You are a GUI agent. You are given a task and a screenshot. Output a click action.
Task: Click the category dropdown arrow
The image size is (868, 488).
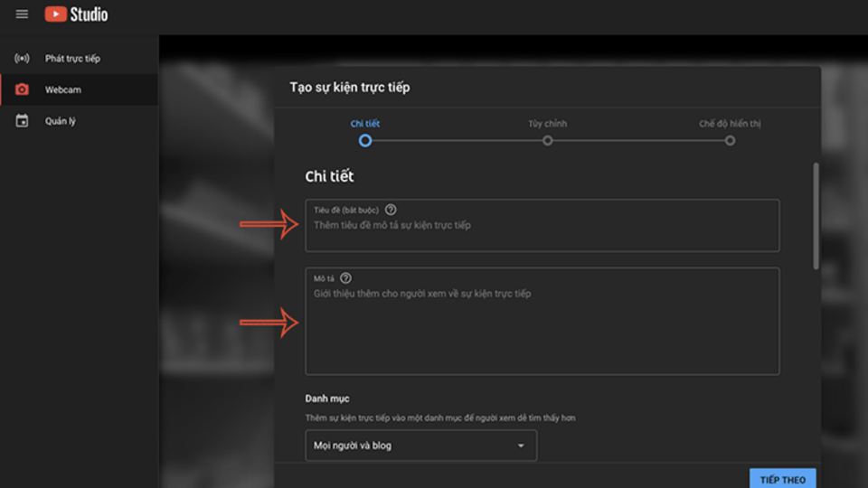521,446
